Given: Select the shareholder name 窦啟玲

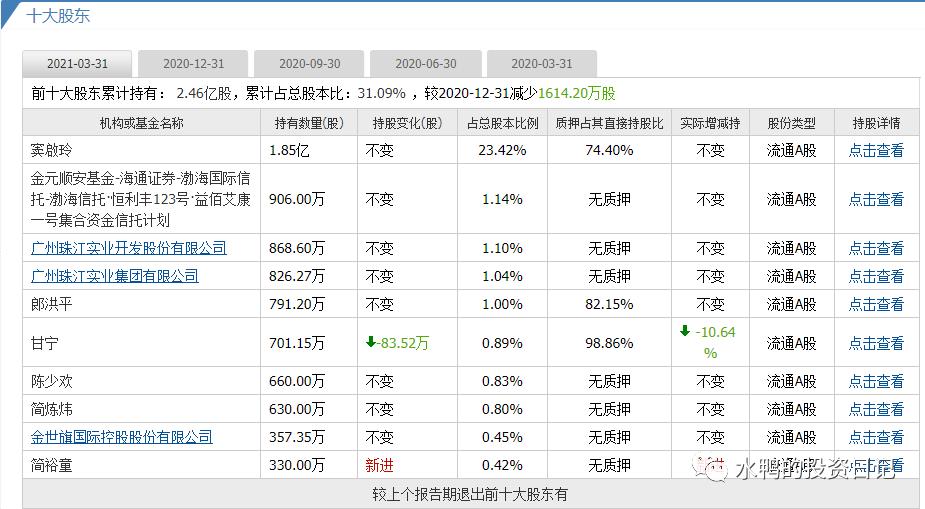Looking at the screenshot, I should click(x=51, y=150).
